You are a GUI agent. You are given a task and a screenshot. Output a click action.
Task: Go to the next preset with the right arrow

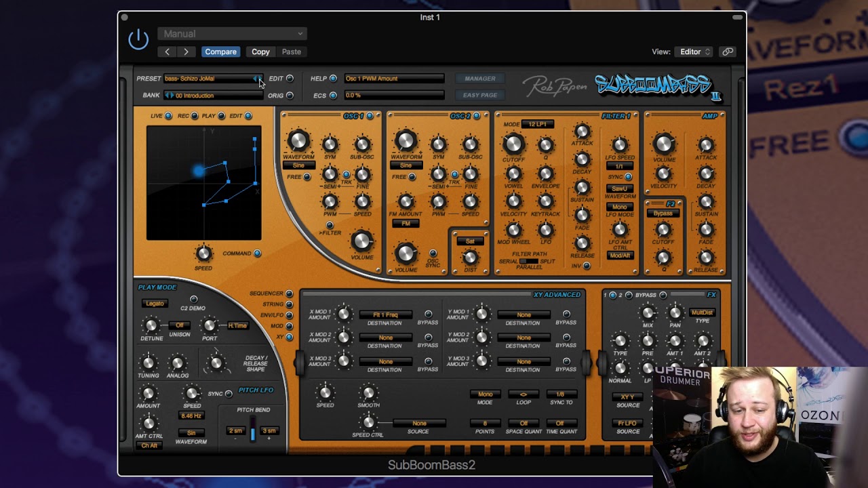click(x=186, y=52)
